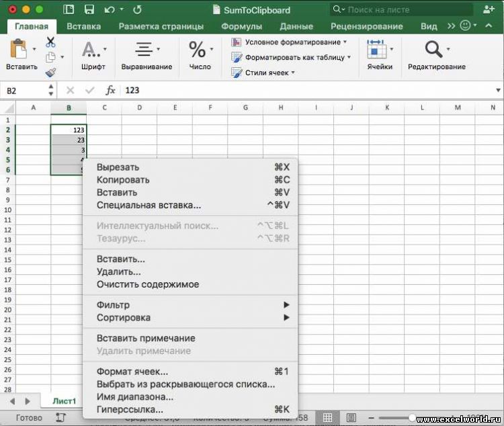This screenshot has width=504, height=426.
Task: Show more ribbon tabs via chevrons
Action: (x=452, y=26)
